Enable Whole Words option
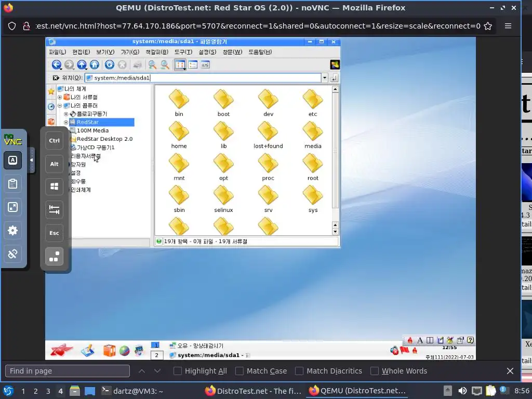 [x=375, y=371]
